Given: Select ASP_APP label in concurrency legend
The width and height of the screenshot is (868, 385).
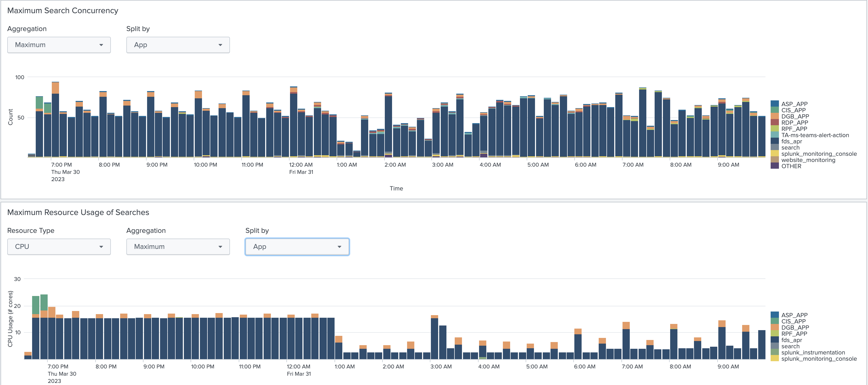Looking at the screenshot, I should [x=794, y=104].
